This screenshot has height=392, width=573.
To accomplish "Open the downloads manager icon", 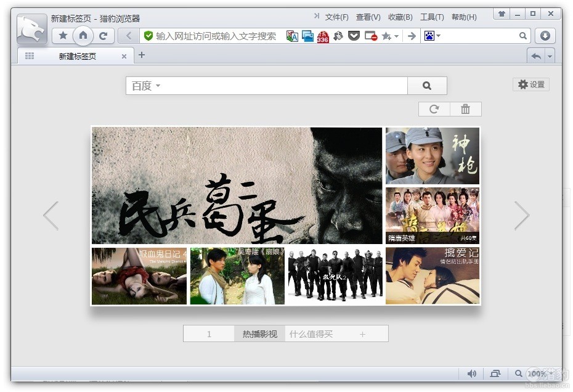I will pos(545,36).
